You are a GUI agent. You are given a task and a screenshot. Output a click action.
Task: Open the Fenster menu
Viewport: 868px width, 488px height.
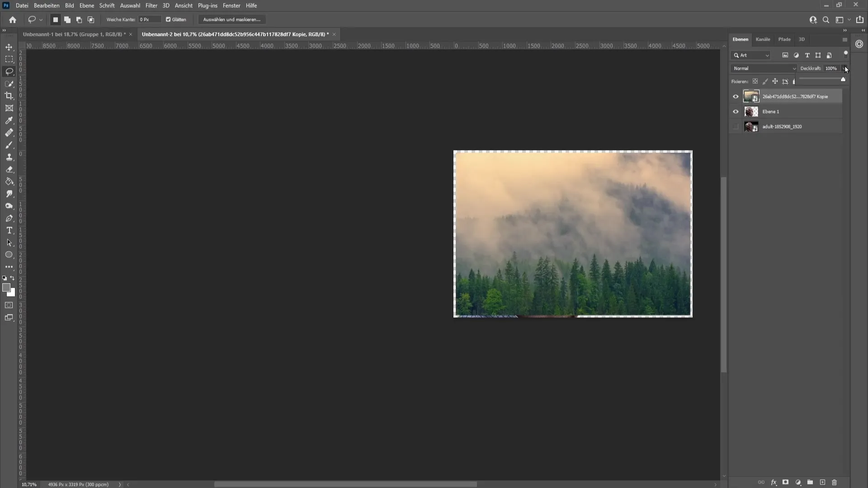(x=232, y=5)
